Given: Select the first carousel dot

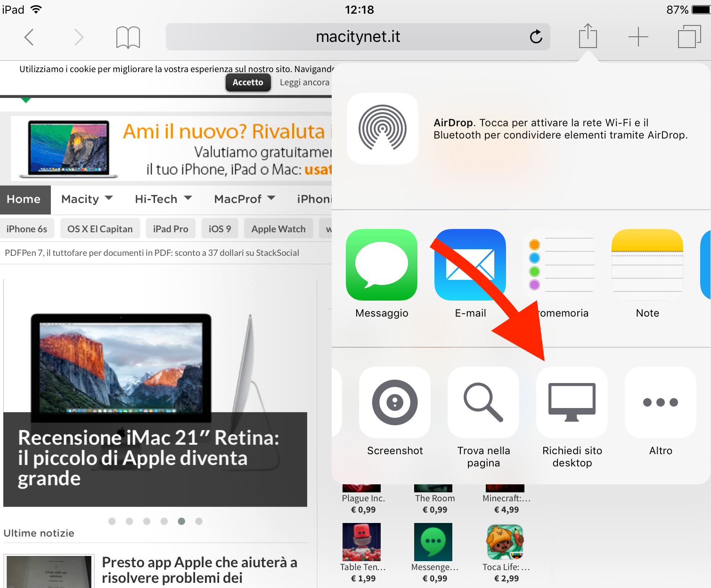Looking at the screenshot, I should (x=112, y=521).
